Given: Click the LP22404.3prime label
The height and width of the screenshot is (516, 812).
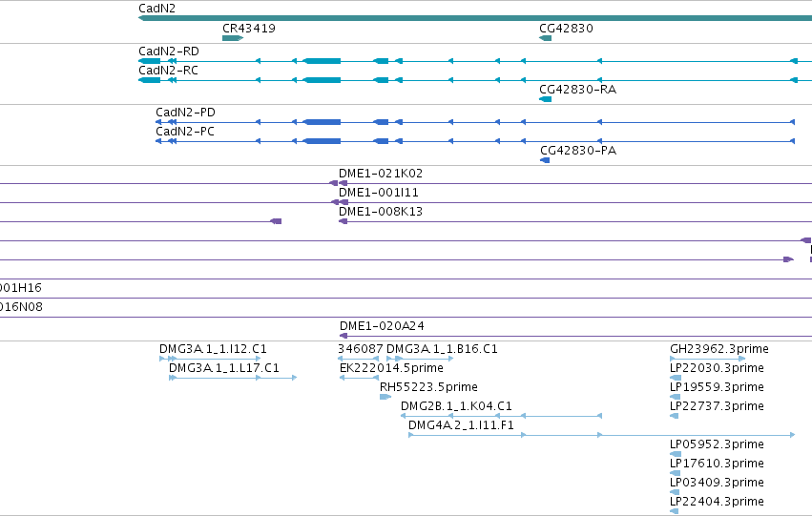Looking at the screenshot, I should click(x=717, y=502).
